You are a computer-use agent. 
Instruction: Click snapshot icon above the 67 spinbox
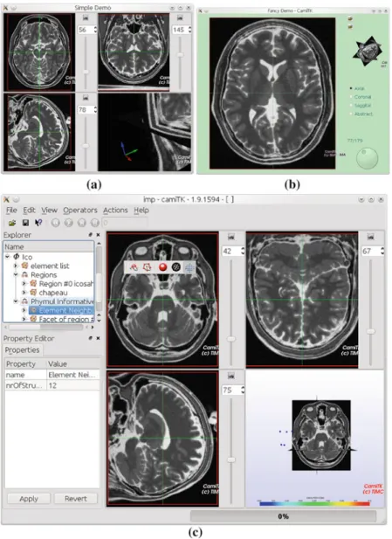[x=370, y=237]
